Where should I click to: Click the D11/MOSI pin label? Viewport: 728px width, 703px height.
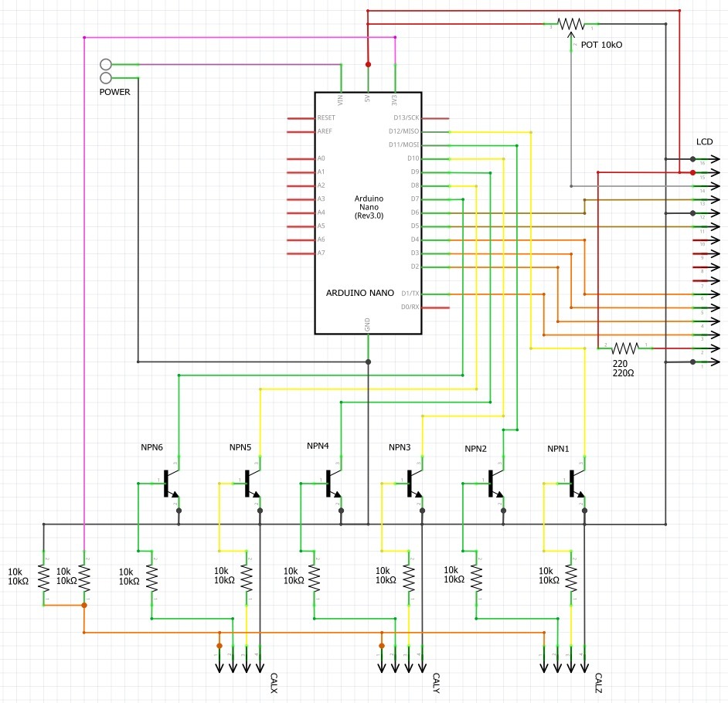pos(403,144)
